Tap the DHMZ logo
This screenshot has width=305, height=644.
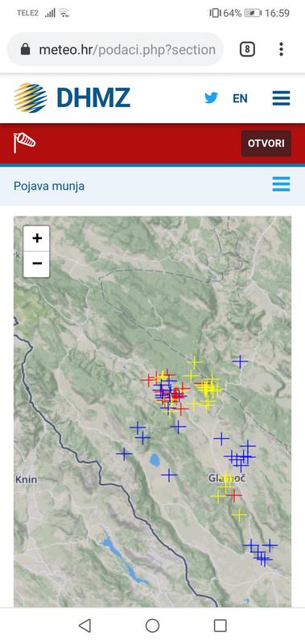[x=72, y=97]
